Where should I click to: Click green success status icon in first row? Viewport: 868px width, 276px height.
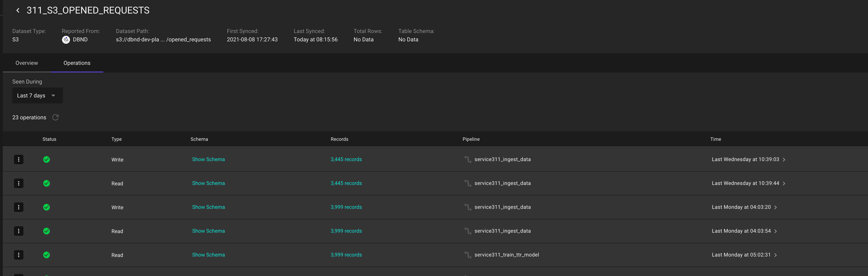tap(47, 159)
